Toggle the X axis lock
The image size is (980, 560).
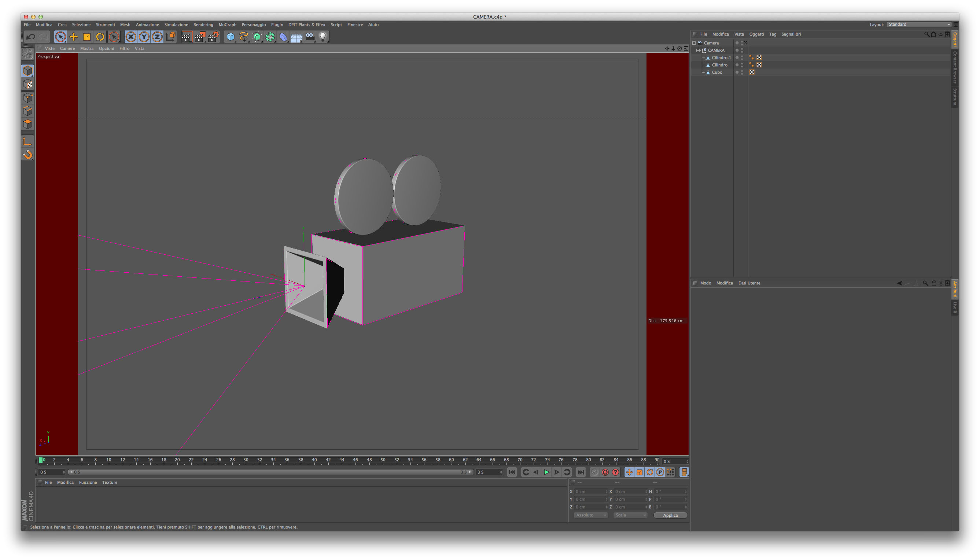pos(131,37)
